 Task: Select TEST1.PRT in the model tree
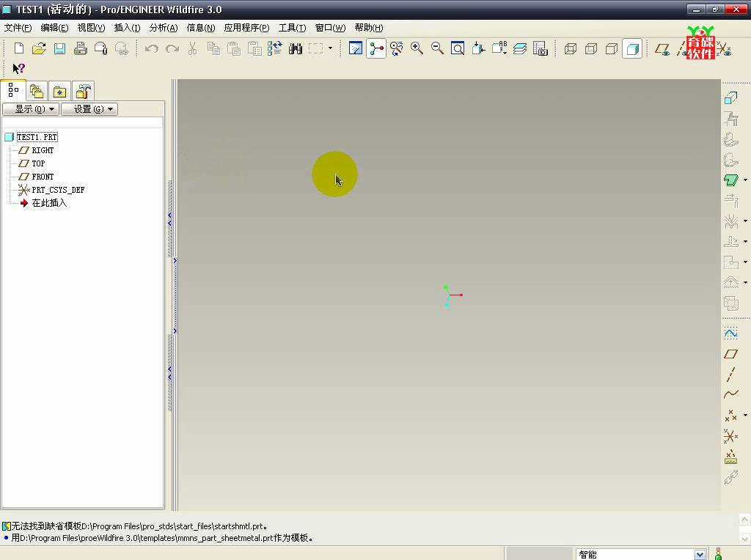pos(37,137)
